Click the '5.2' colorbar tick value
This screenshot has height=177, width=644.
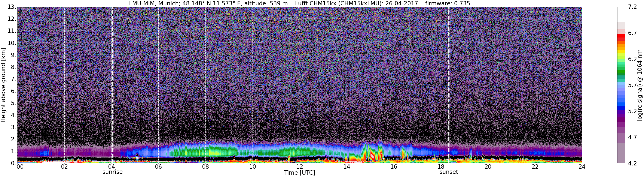pos(632,111)
